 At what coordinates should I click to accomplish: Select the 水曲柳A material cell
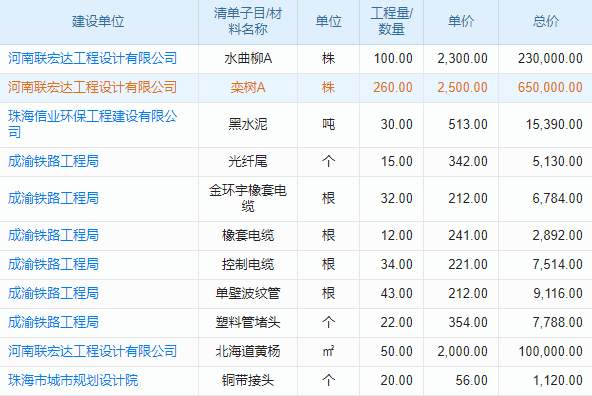point(248,59)
